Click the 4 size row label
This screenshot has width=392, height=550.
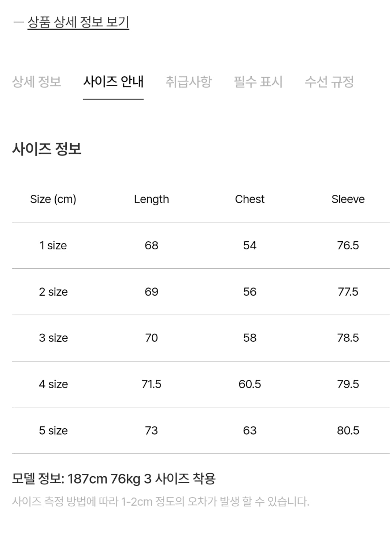pyautogui.click(x=53, y=384)
